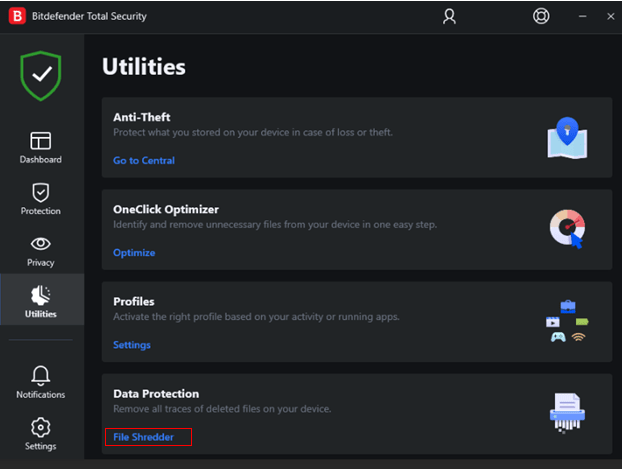Click 'Identify and remove unnecessary files' description
Viewport: 622px width, 469px height.
(275, 225)
